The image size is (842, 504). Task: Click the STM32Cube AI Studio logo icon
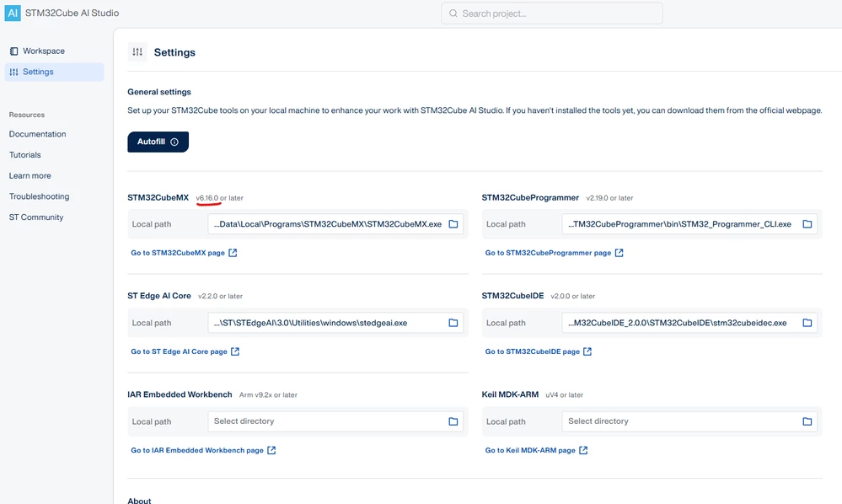(x=13, y=13)
